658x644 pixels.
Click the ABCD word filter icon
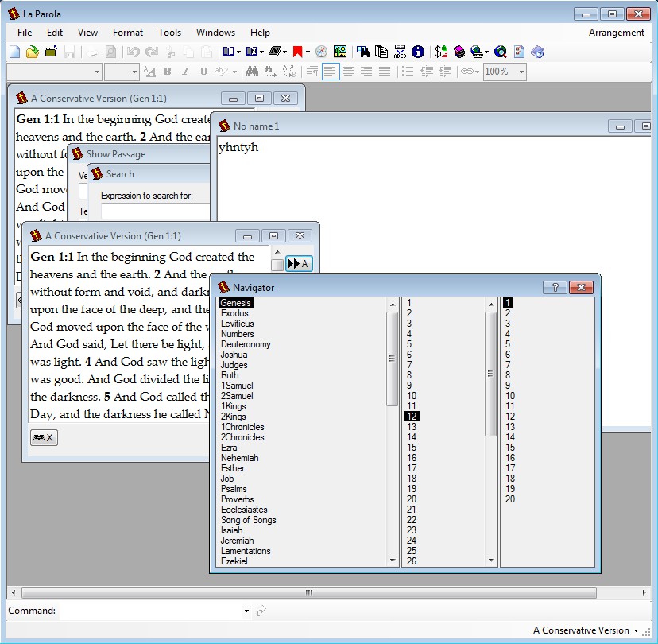tap(400, 52)
